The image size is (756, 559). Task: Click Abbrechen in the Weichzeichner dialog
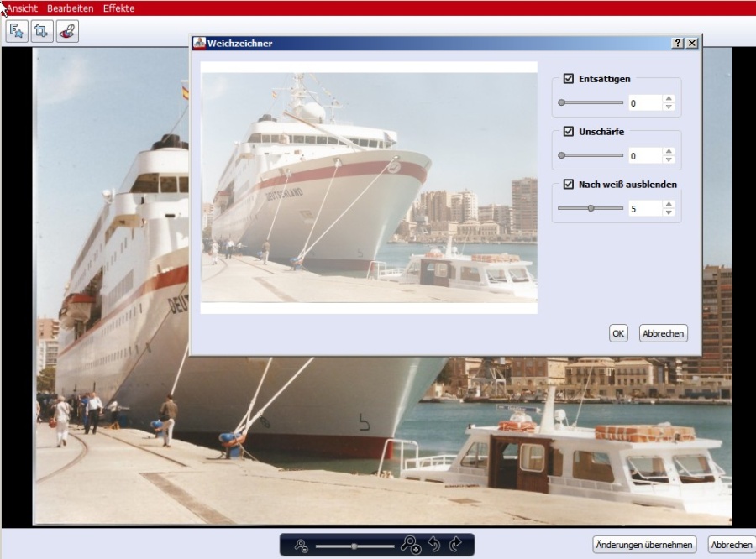(663, 333)
